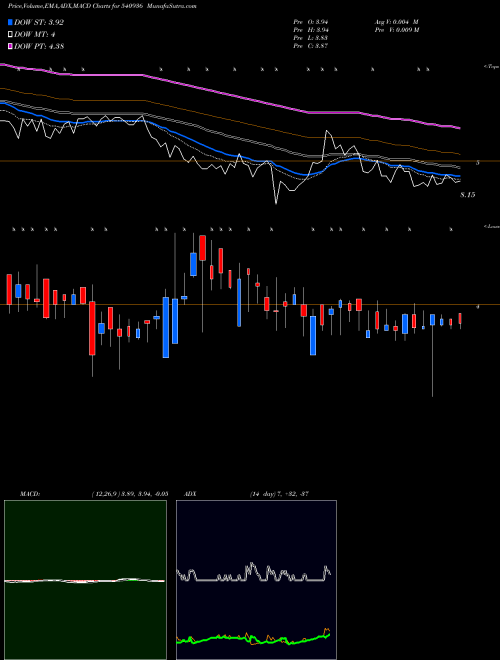Viewport: 500px width, 660px height.
Task: Click the 'Pre H: 3.94' value
Action: [x=311, y=30]
